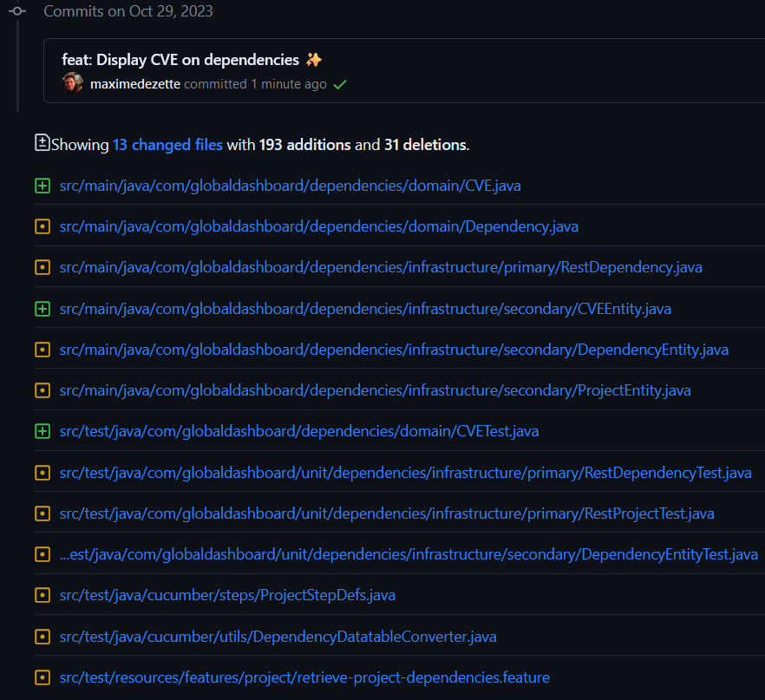This screenshot has height=700, width=765.
Task: Click modified icon for ProjectStepDefs.java
Action: pyautogui.click(x=42, y=595)
